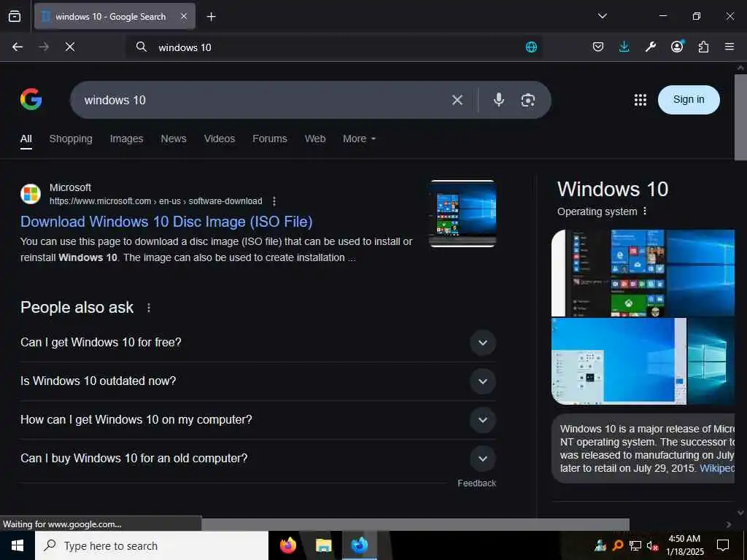Switch to the Forums tab
This screenshot has height=560, width=747.
click(270, 139)
